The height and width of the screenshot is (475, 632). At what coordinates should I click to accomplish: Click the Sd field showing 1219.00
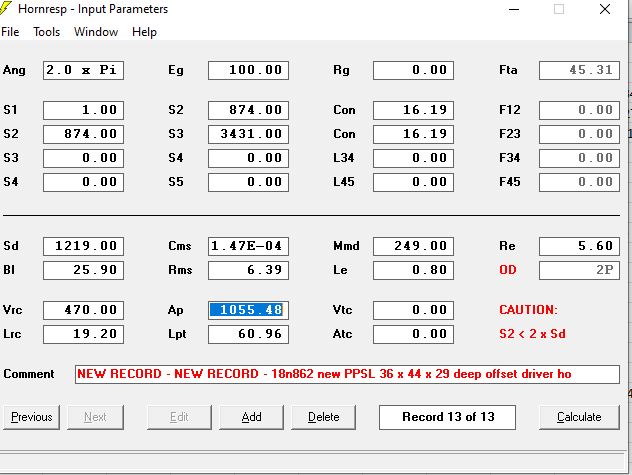click(83, 246)
